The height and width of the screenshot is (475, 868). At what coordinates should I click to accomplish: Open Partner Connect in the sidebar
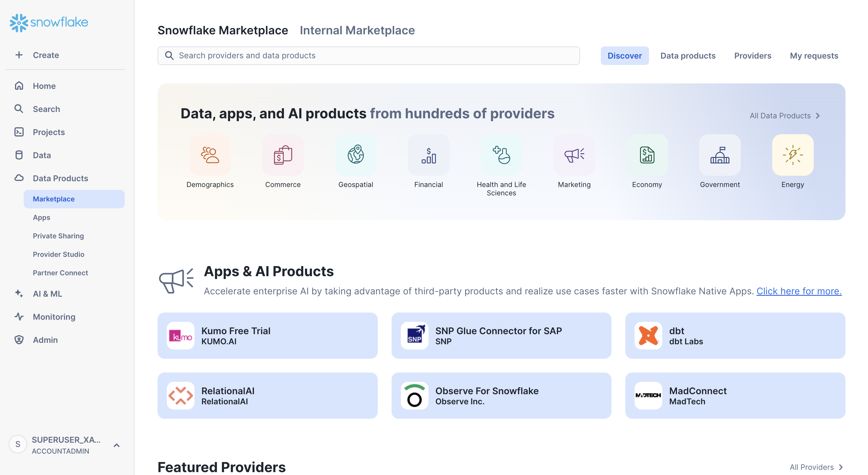[60, 272]
